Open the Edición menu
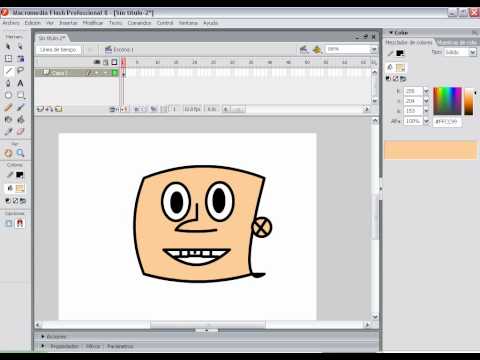This screenshot has width=480, height=360. pyautogui.click(x=33, y=23)
